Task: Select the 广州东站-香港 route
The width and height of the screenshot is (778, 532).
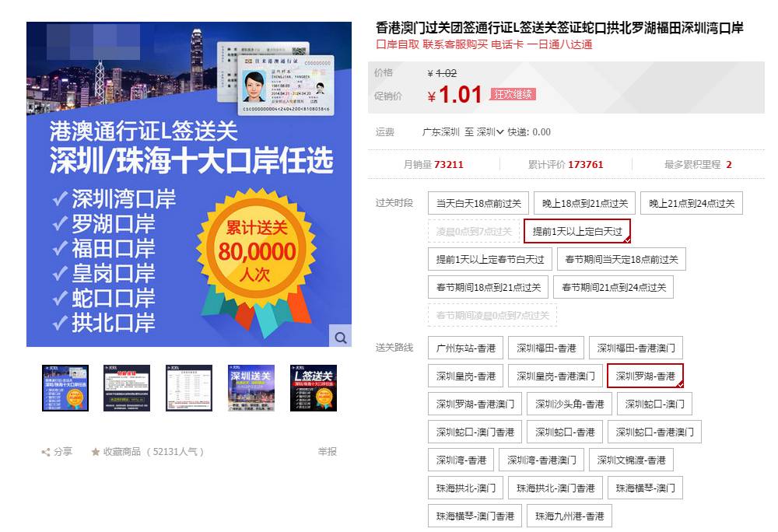Action: pyautogui.click(x=466, y=348)
